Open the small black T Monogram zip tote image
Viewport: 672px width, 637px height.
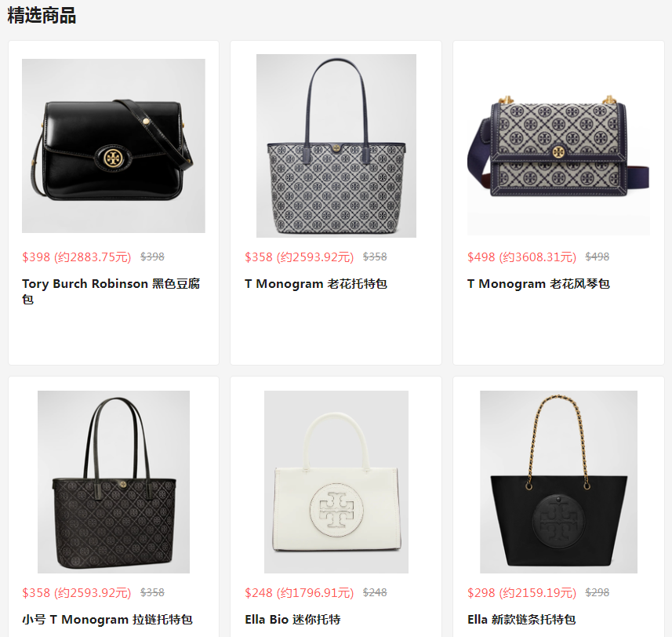coord(114,482)
